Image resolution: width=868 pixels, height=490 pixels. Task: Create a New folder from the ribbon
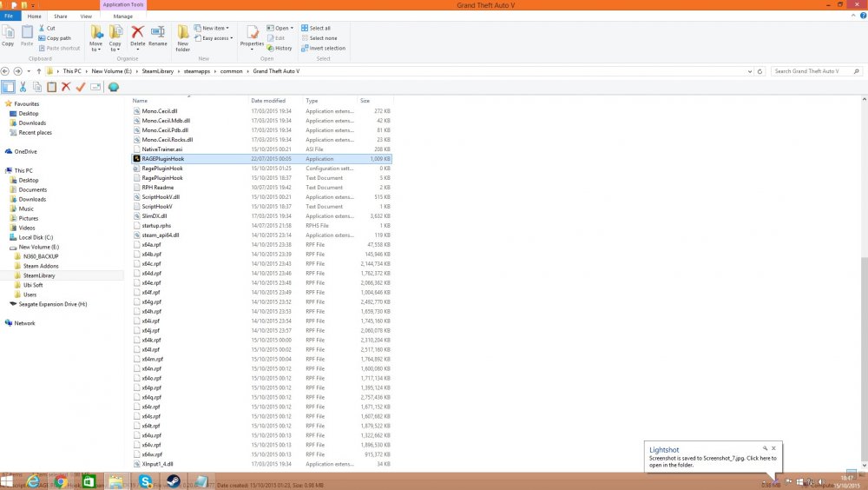[x=182, y=38]
